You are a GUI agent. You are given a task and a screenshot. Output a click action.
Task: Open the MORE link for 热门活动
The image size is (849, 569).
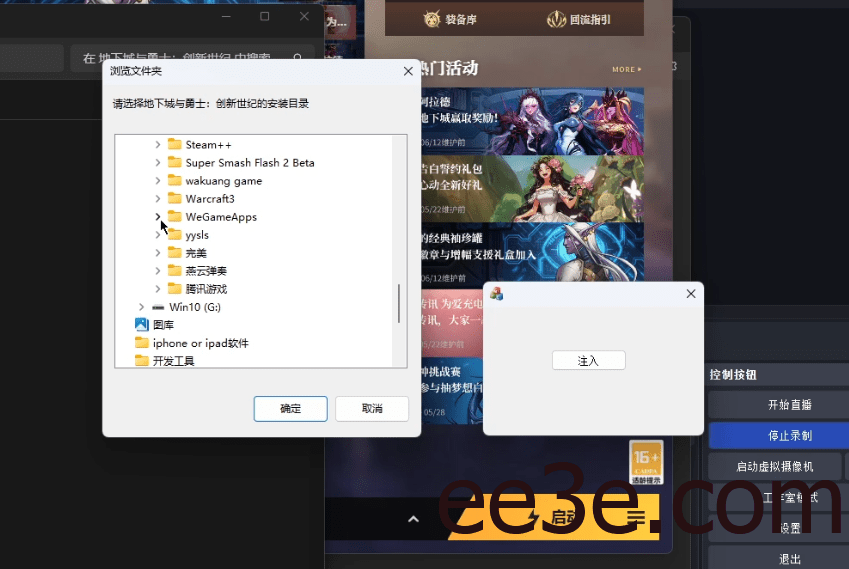pyautogui.click(x=626, y=70)
